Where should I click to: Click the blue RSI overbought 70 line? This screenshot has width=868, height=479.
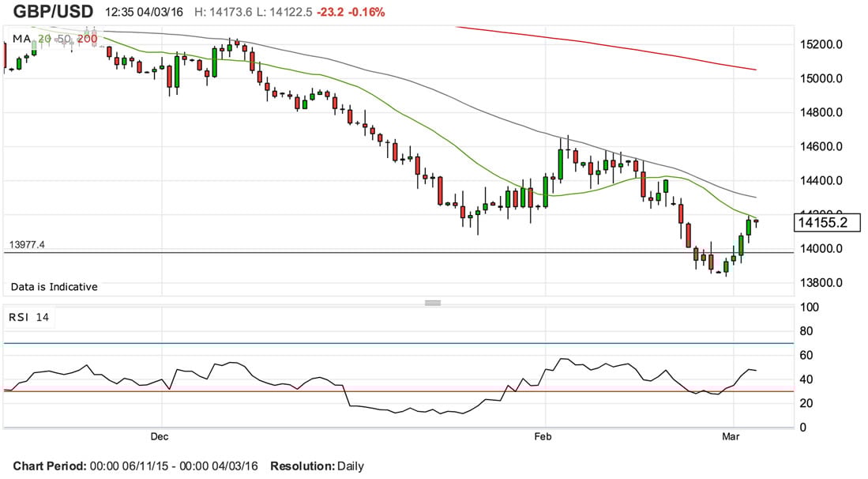(x=395, y=343)
